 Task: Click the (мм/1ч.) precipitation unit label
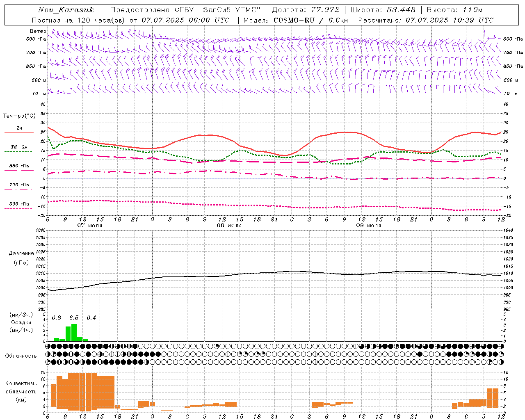click(21, 330)
